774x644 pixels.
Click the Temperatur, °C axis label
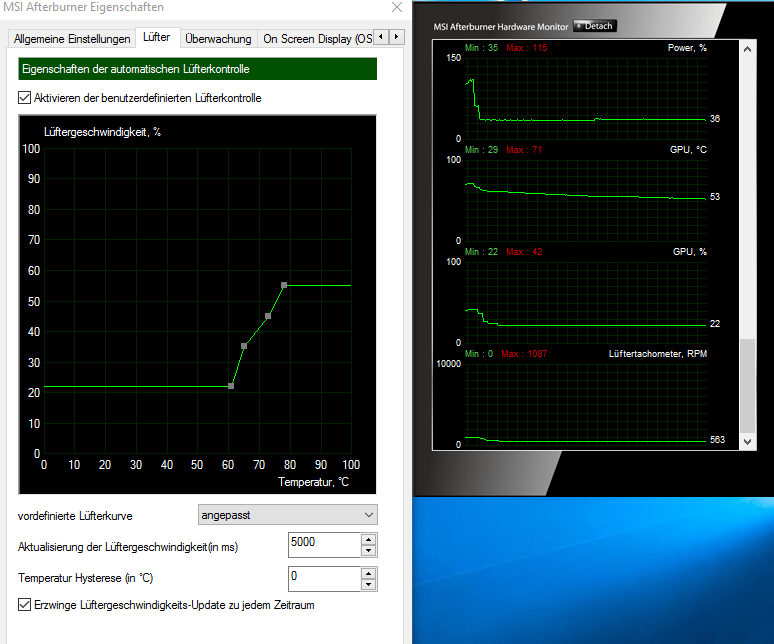tap(313, 482)
